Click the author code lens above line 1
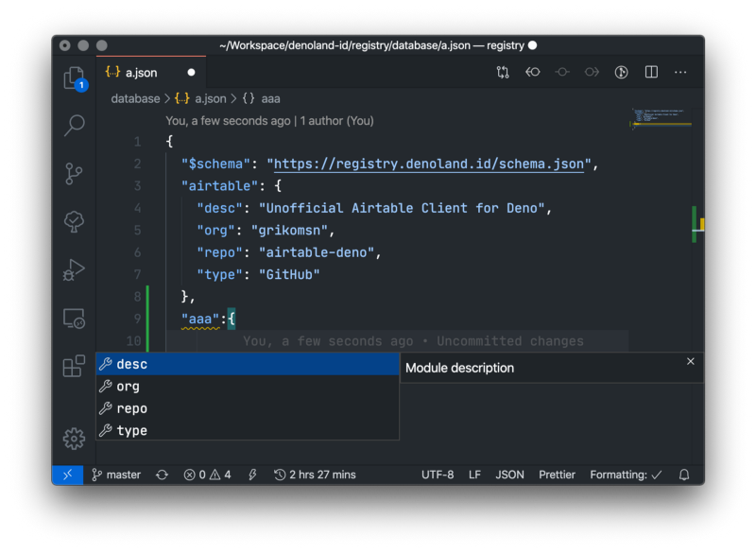This screenshot has height=553, width=756. [269, 121]
